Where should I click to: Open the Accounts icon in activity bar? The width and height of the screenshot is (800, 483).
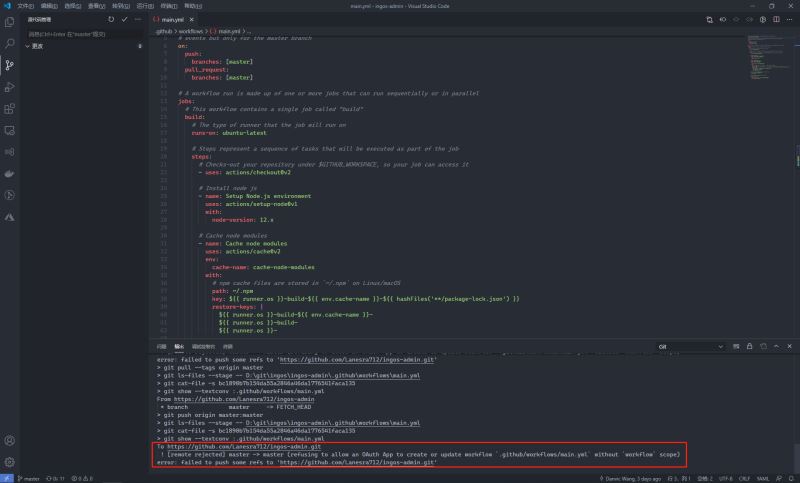tap(10, 439)
